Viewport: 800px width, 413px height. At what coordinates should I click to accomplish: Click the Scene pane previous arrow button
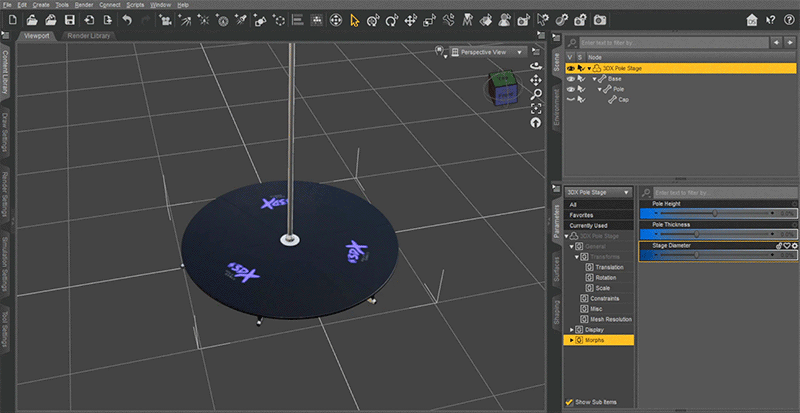(776, 42)
